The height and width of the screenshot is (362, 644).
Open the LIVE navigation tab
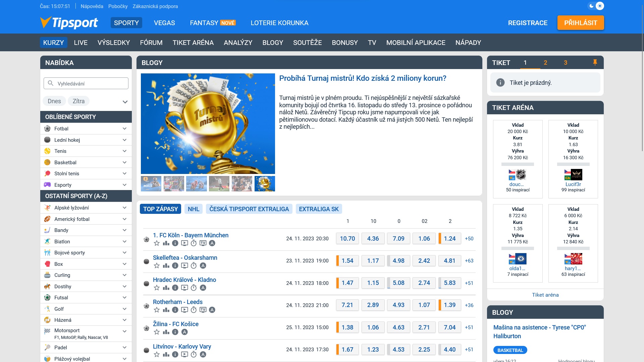81,43
